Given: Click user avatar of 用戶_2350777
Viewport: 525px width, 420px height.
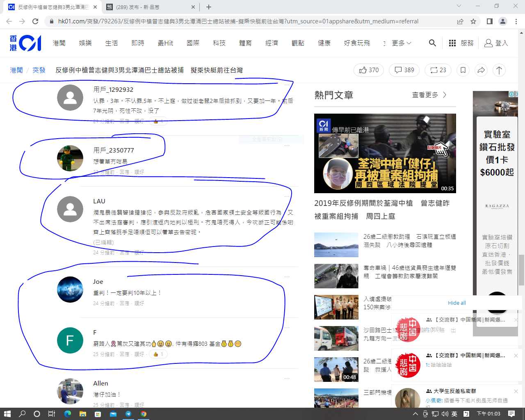Looking at the screenshot, I should pos(70,158).
